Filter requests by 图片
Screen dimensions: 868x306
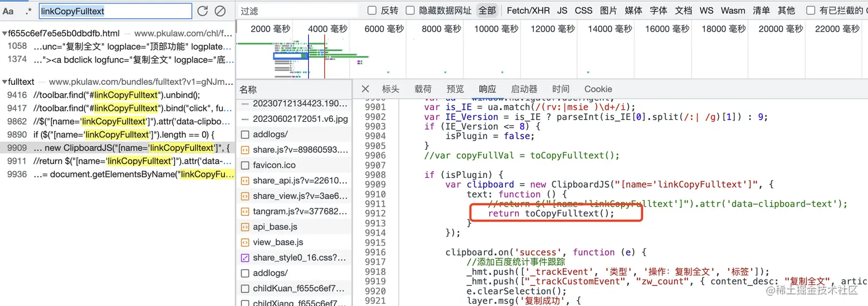click(x=609, y=10)
